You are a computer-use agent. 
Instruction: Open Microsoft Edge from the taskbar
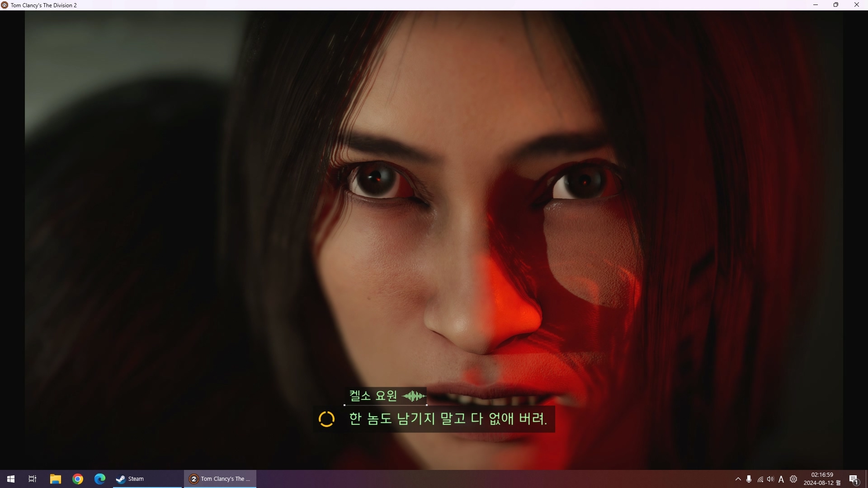[99, 479]
